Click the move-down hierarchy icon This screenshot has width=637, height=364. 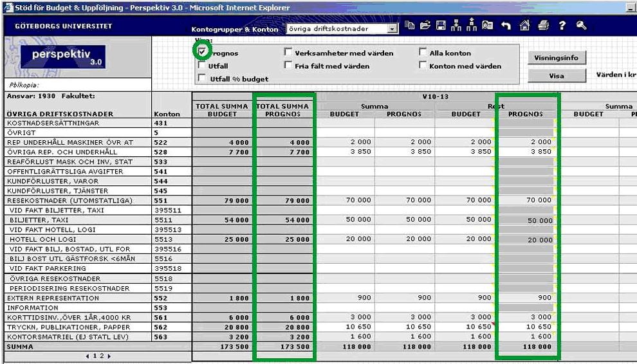point(456,26)
